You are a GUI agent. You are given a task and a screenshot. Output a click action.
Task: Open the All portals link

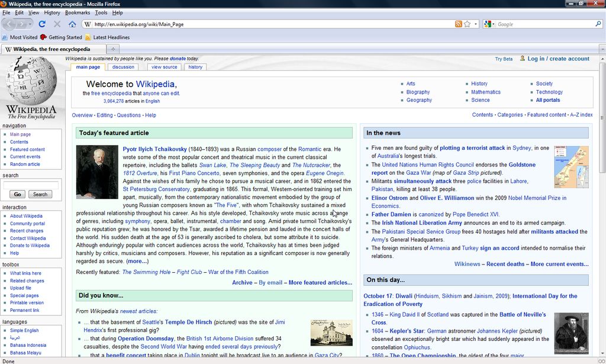(x=547, y=100)
